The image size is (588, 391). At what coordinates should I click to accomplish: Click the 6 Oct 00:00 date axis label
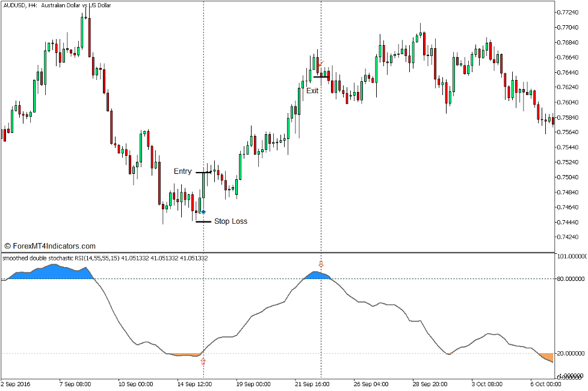[545, 383]
